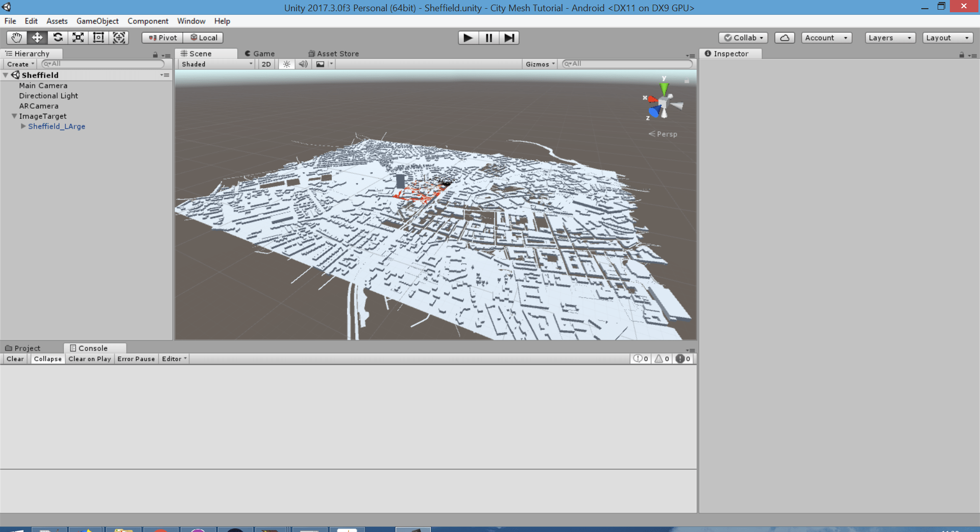Viewport: 980px width, 532px height.
Task: Select the Hand tool
Action: [16, 38]
